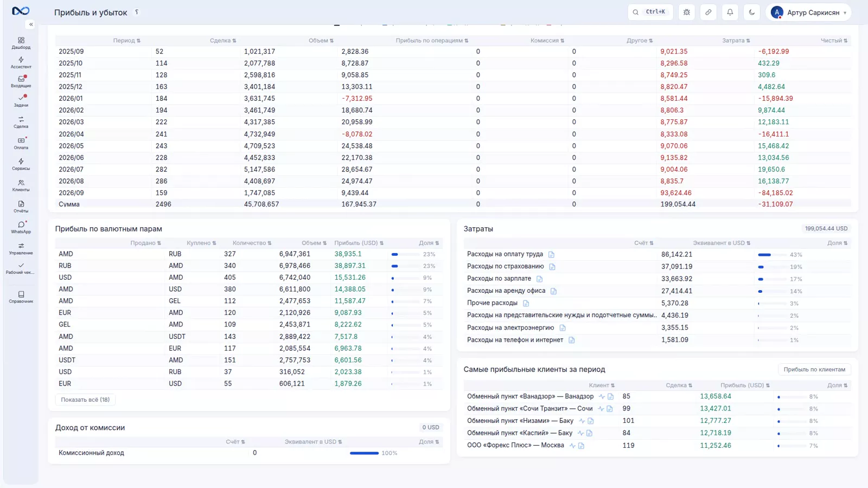Screen dimensions: 868x488
Task: Click Прибыль по клиентам button
Action: click(814, 369)
